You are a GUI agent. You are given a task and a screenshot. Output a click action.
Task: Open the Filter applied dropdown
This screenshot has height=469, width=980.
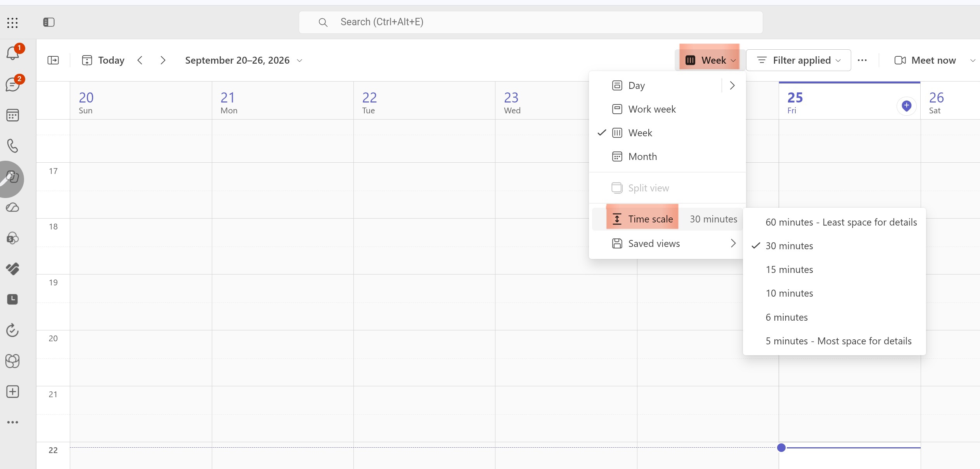point(798,60)
